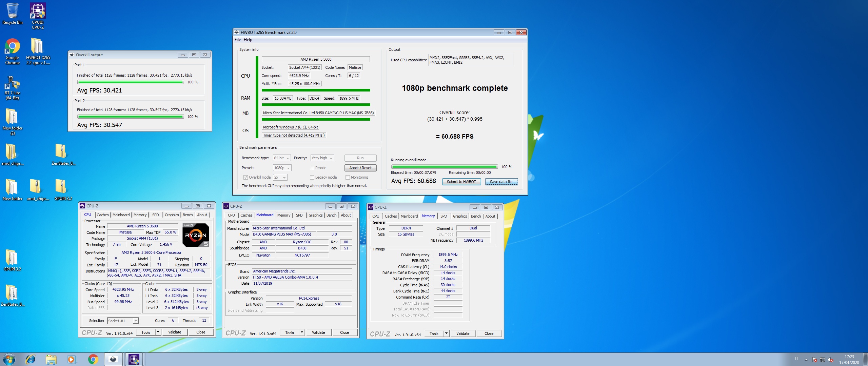Click Abort / Reset button
868x366 pixels.
(x=360, y=168)
